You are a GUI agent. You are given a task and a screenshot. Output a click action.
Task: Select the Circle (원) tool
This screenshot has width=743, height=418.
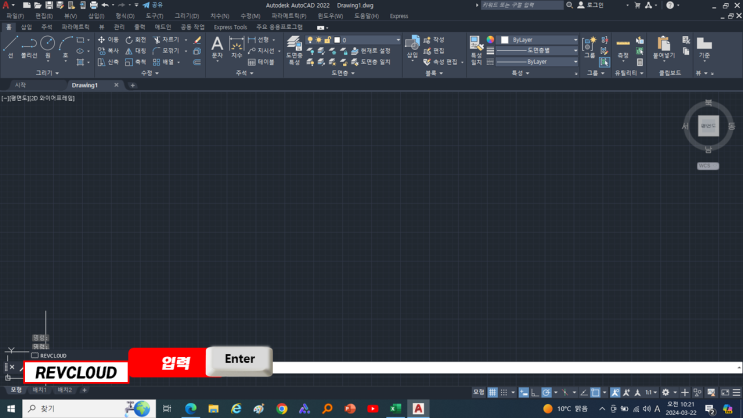(47, 47)
